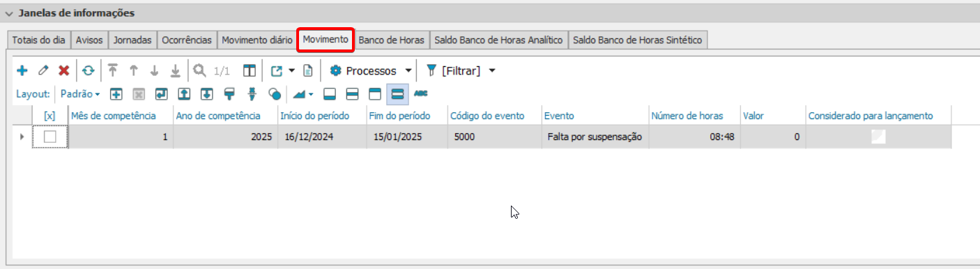Select the Falta por suspensação event cell
This screenshot has width=980, height=269.
595,137
